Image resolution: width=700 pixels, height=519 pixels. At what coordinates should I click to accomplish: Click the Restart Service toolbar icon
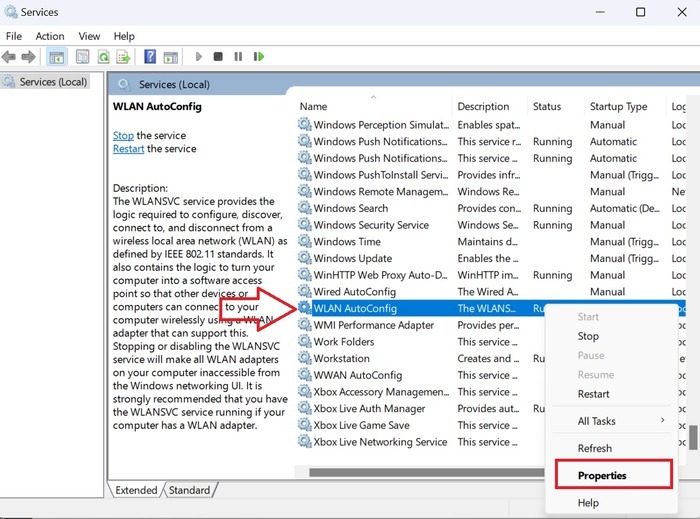point(258,57)
